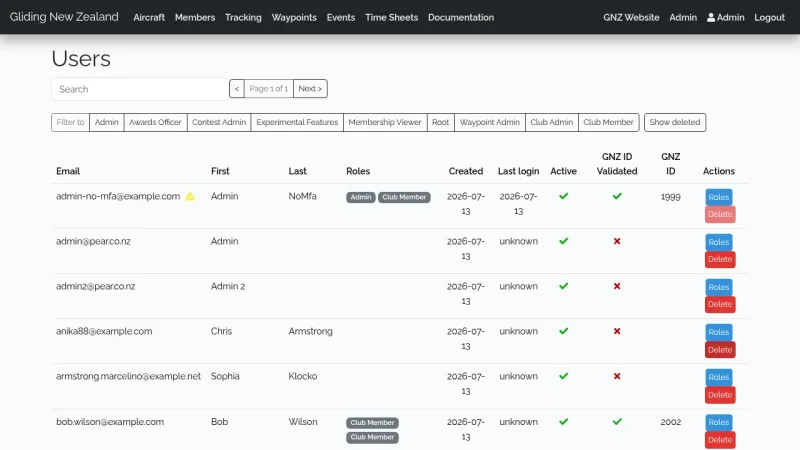Viewport: 800px width, 450px height.
Task: Filter users to Contest Admin role
Action: tap(219, 122)
